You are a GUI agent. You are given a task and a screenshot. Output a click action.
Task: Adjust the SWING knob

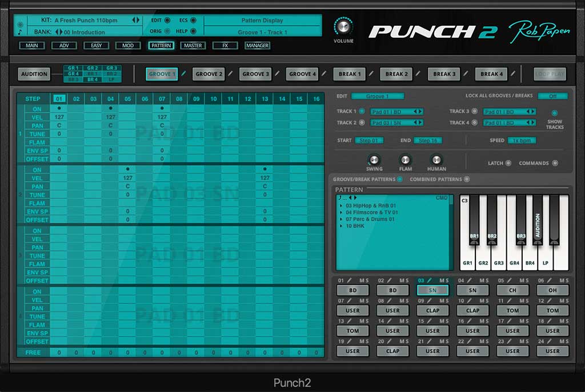(374, 160)
